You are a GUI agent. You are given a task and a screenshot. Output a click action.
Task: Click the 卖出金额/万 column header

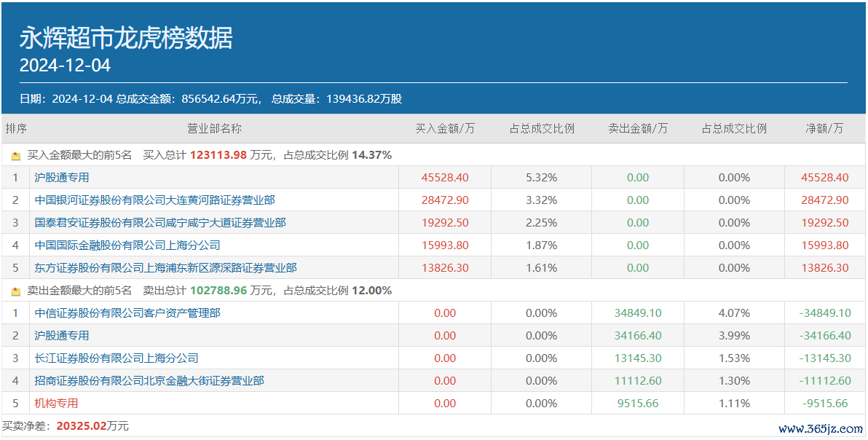click(x=638, y=129)
